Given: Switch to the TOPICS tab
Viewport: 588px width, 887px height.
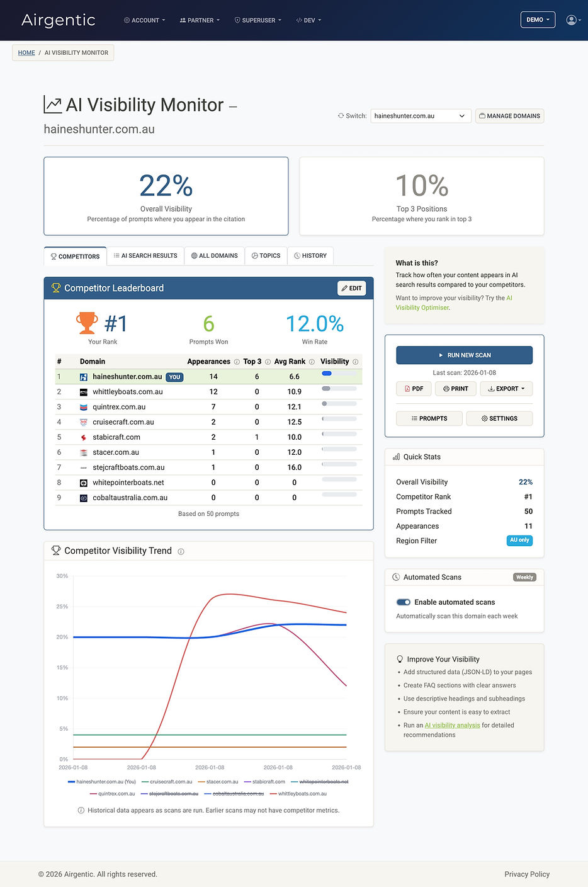Looking at the screenshot, I should click(x=266, y=256).
